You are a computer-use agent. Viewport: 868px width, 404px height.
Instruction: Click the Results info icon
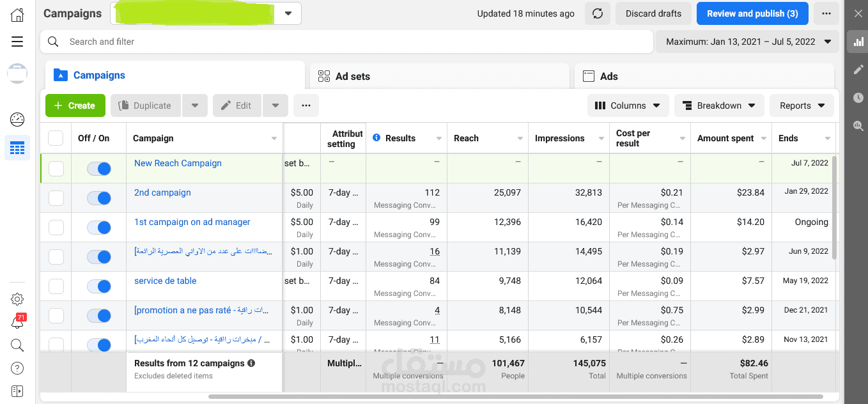pos(376,137)
